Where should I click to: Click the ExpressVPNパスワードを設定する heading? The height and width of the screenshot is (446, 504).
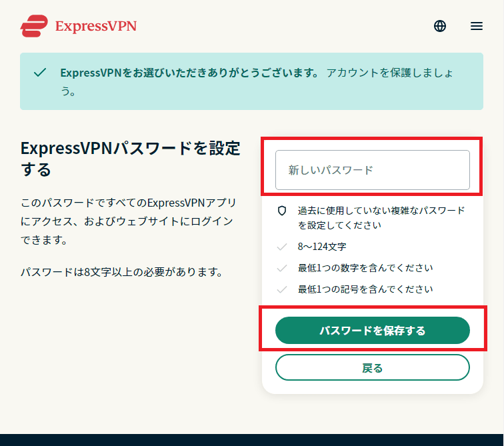point(130,159)
